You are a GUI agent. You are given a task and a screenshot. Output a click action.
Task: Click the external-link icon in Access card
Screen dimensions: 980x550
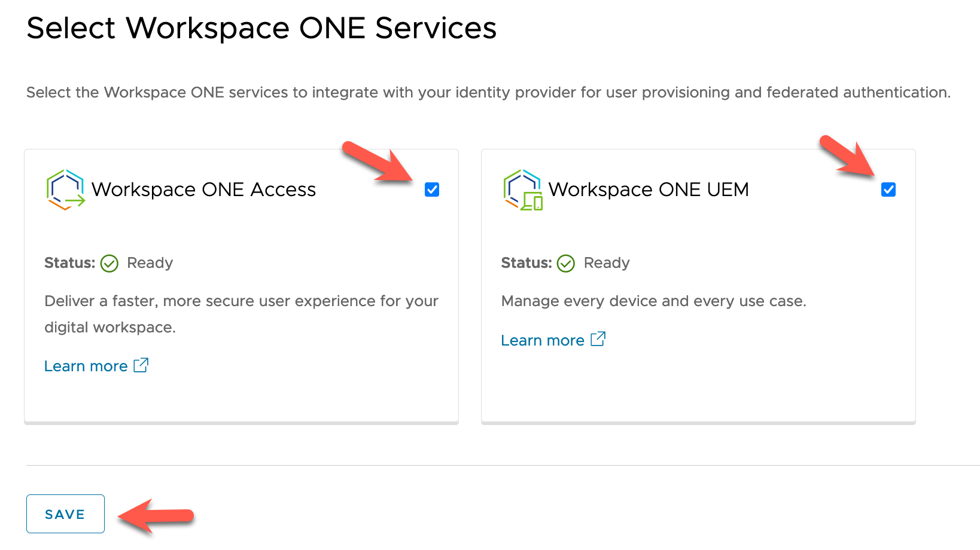coord(141,365)
